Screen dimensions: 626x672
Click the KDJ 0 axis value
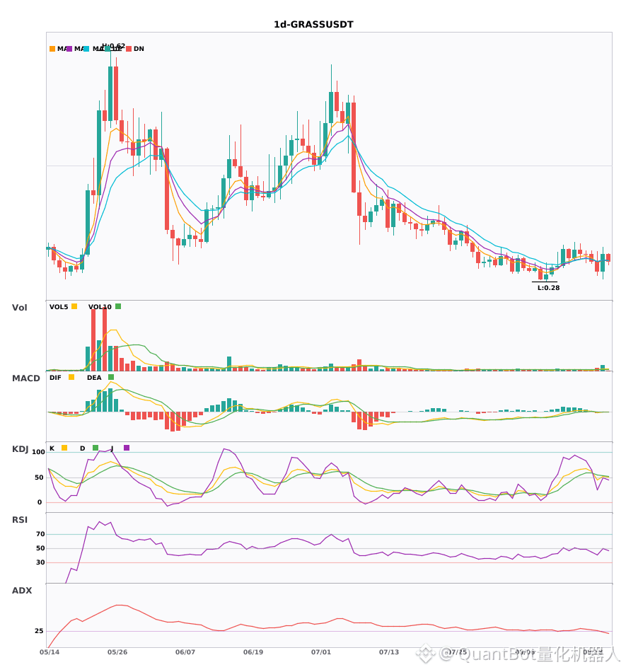(40, 502)
